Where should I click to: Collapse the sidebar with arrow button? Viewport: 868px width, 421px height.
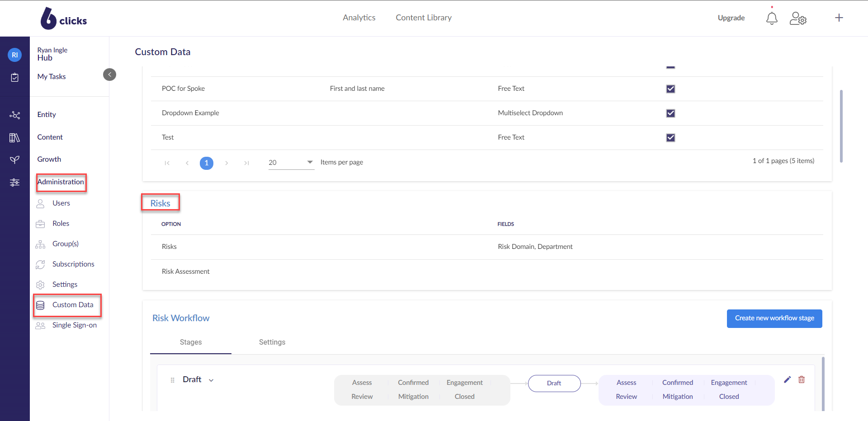(109, 75)
